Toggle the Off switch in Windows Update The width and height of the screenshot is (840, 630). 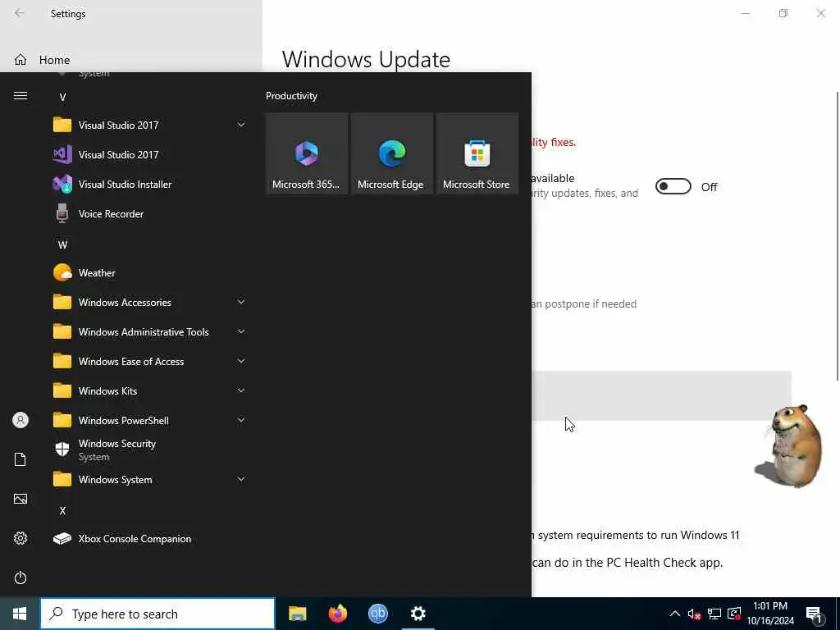[x=673, y=186]
